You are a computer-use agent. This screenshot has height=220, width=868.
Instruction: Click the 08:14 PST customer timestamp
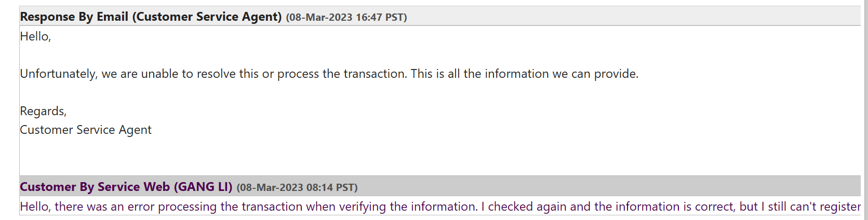331,187
